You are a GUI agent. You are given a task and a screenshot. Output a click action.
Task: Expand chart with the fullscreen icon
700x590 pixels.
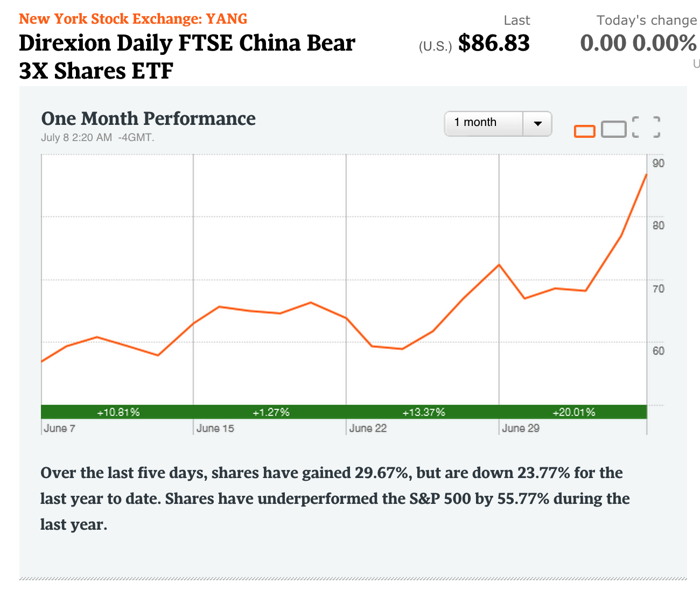646,127
